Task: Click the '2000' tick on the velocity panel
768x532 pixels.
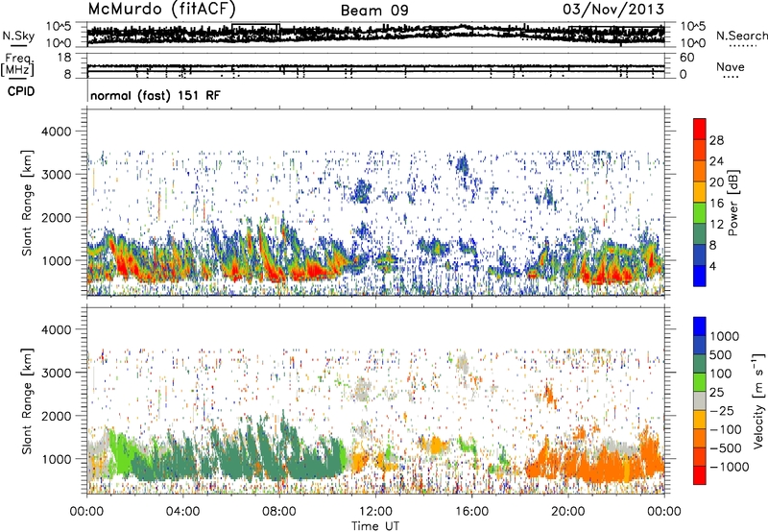Action: coord(57,416)
